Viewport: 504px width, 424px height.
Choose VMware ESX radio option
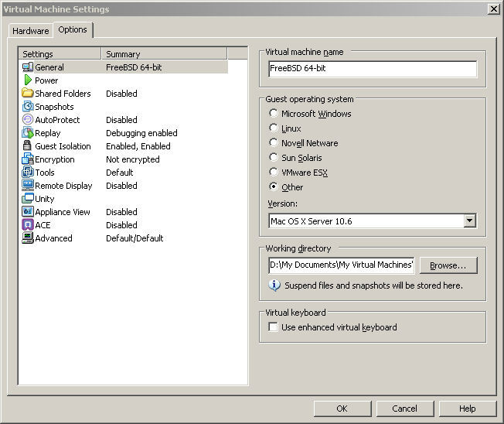pyautogui.click(x=273, y=172)
